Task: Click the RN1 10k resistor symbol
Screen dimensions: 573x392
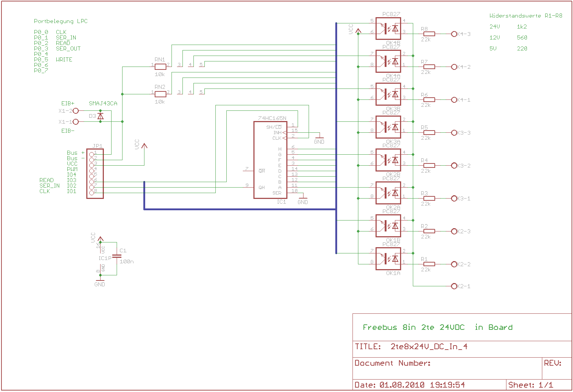Action: (x=161, y=67)
